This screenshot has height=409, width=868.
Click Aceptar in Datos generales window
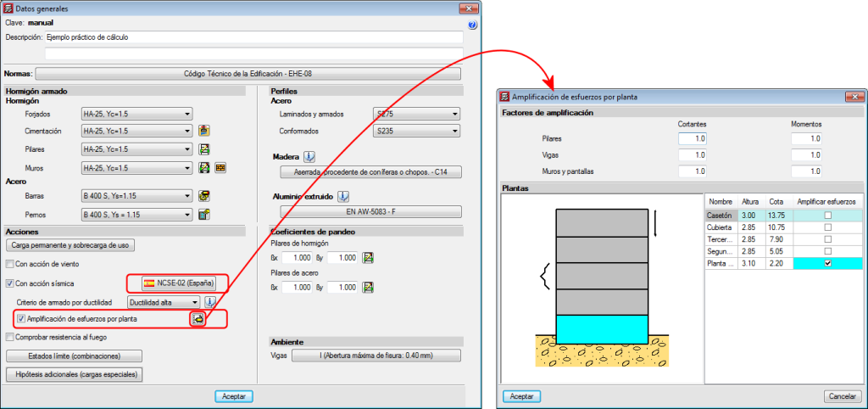(x=234, y=396)
